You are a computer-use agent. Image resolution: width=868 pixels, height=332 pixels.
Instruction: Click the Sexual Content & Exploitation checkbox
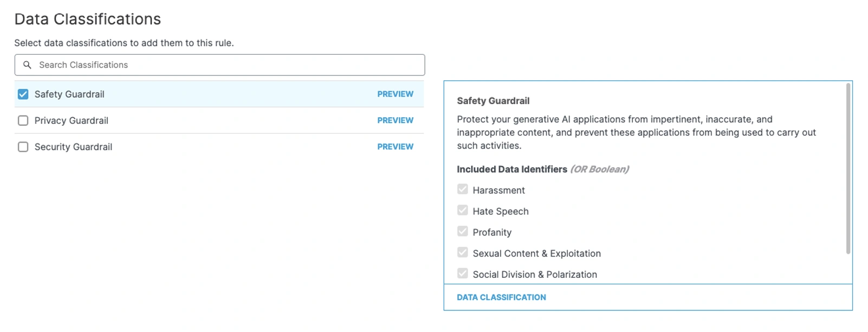[x=462, y=253]
